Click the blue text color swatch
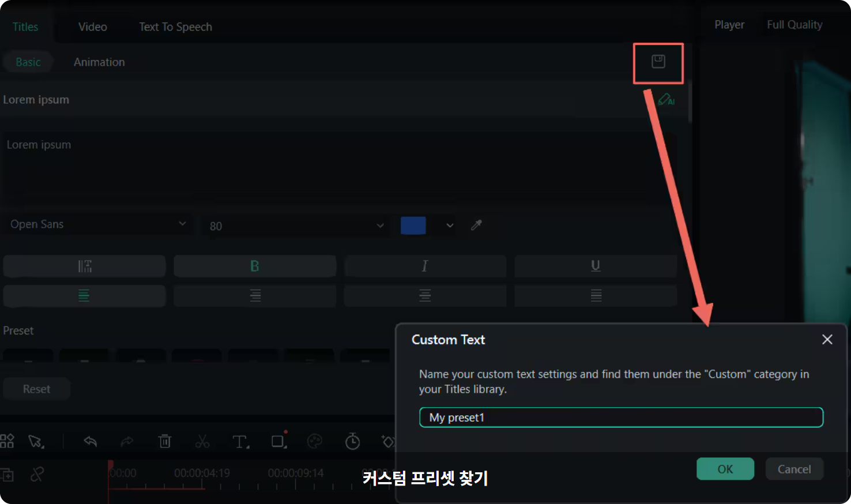 pos(413,225)
